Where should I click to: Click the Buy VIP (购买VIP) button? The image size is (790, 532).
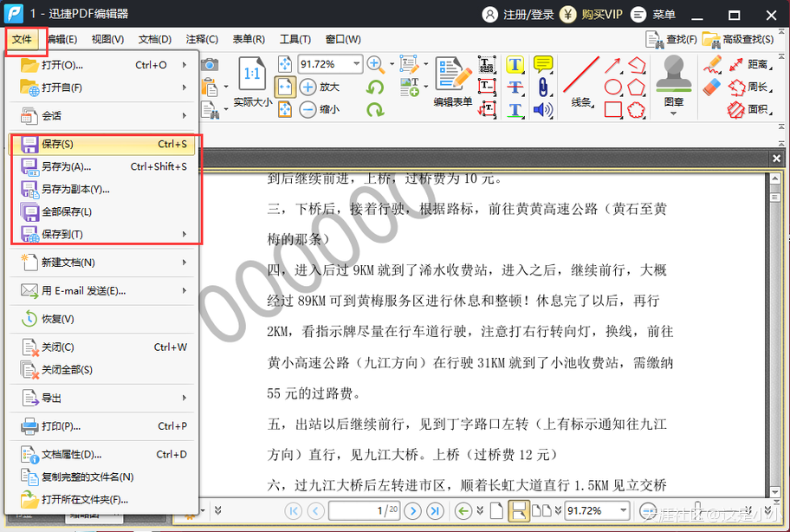(x=592, y=15)
